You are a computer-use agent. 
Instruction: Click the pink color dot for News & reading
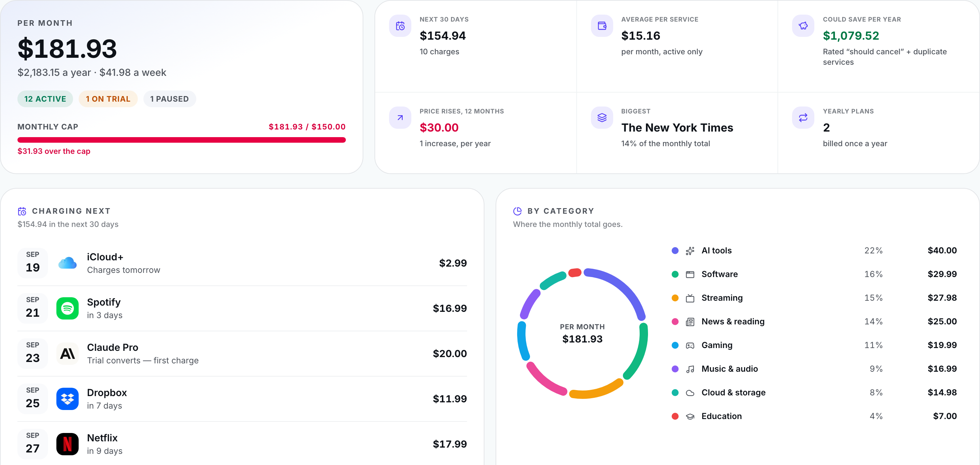(x=675, y=322)
